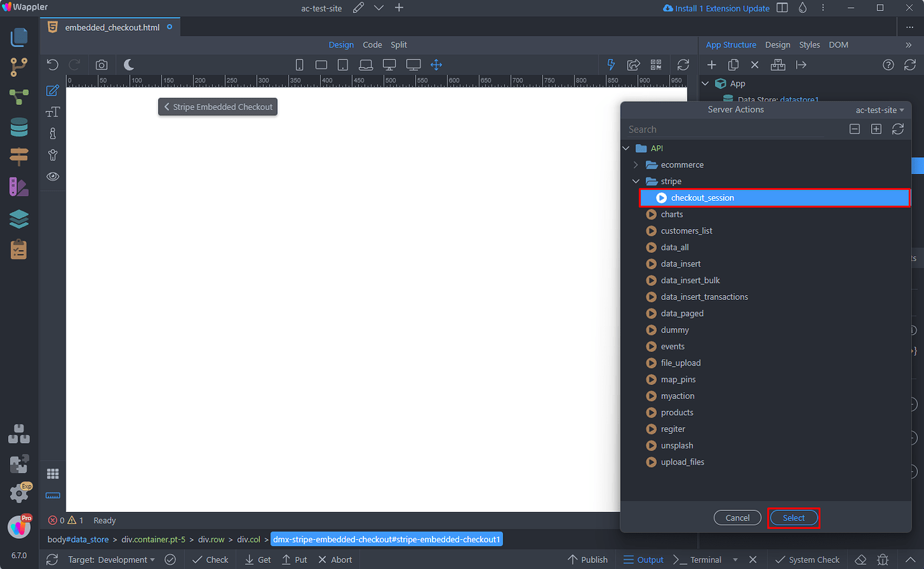924x569 pixels.
Task: Open the Database Manager sidebar icon
Action: (x=19, y=127)
